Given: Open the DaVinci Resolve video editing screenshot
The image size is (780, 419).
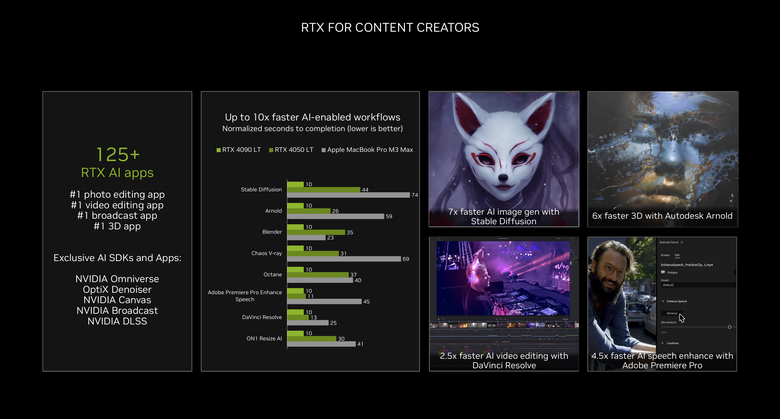Looking at the screenshot, I should (503, 304).
